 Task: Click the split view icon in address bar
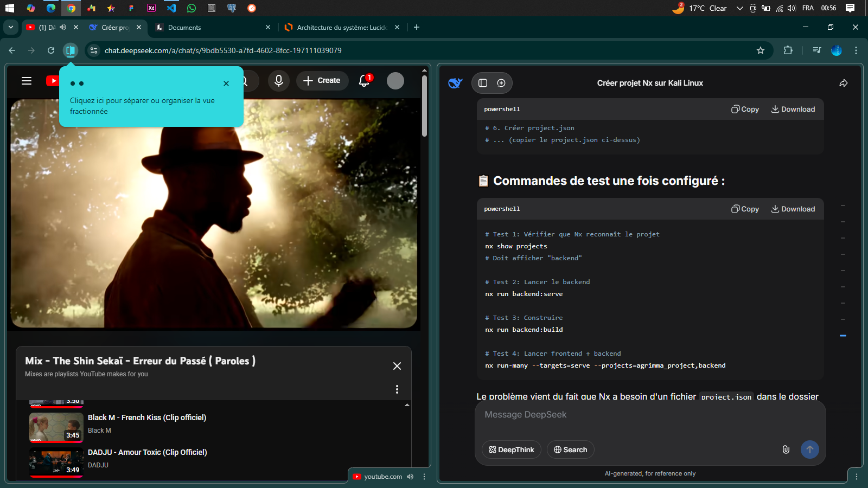(x=71, y=50)
